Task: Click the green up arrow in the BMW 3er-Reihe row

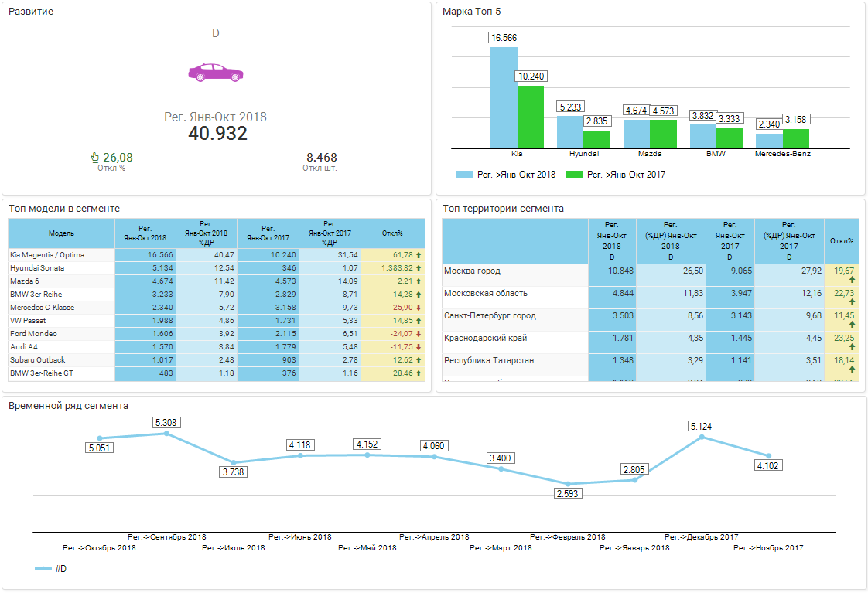Action: [x=419, y=295]
